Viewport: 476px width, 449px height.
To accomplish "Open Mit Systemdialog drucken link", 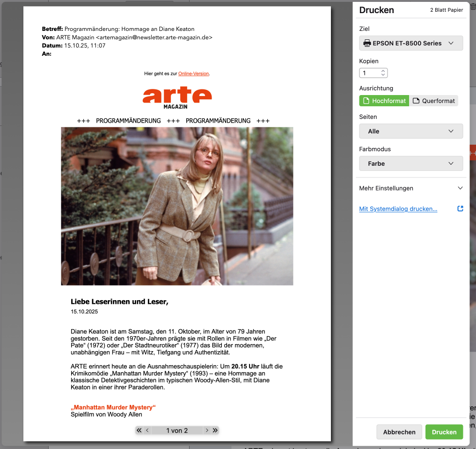I will pos(398,209).
